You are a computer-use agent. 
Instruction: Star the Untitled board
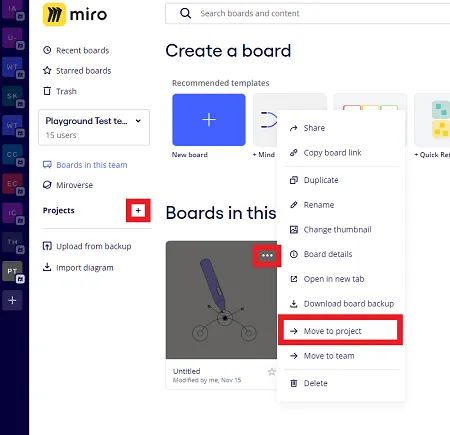pyautogui.click(x=272, y=372)
